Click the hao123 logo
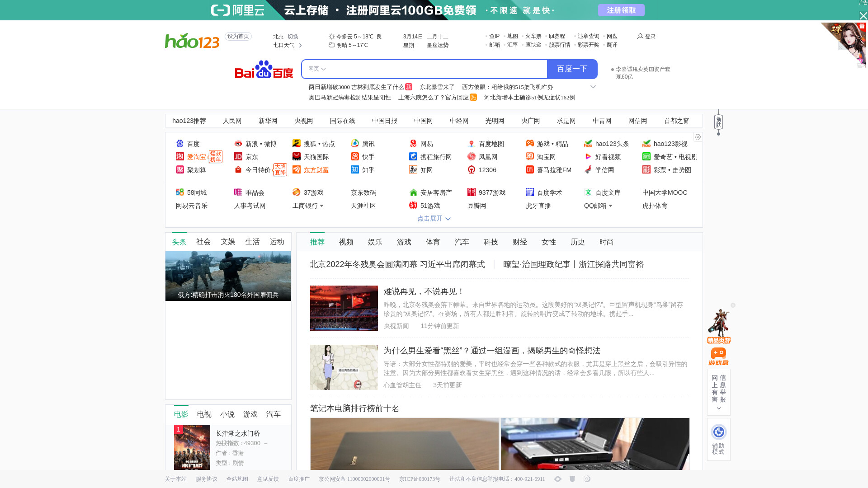868x488 pixels. [192, 40]
